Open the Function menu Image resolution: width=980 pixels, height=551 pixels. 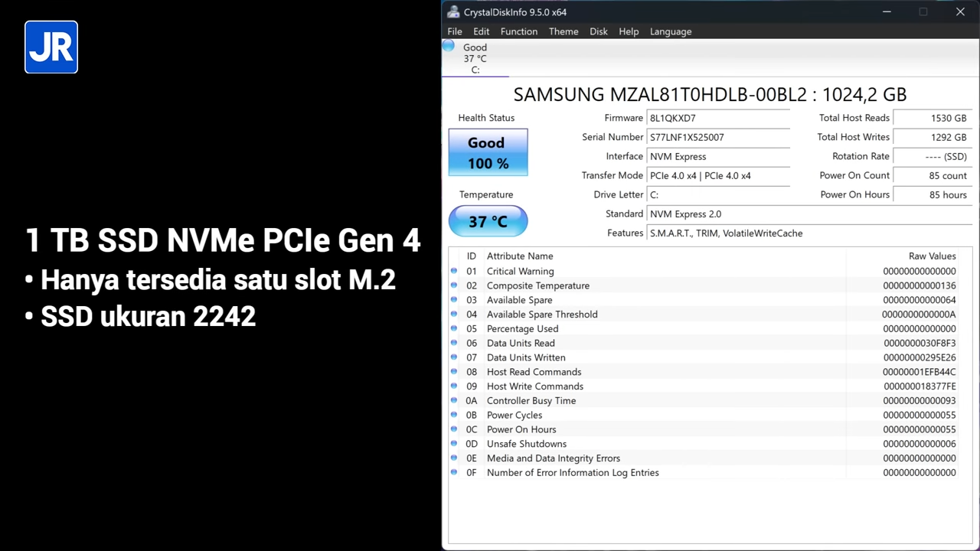(518, 31)
